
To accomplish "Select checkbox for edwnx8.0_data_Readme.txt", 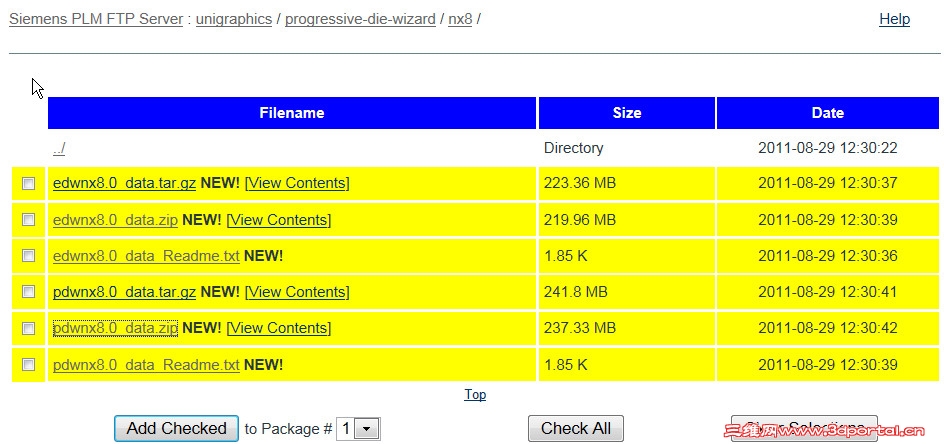I will [29, 255].
